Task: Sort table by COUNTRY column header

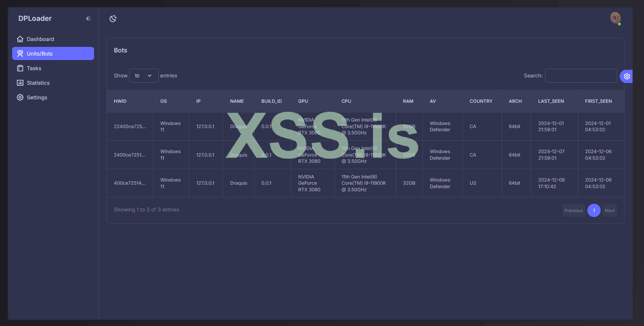Action: [x=482, y=101]
